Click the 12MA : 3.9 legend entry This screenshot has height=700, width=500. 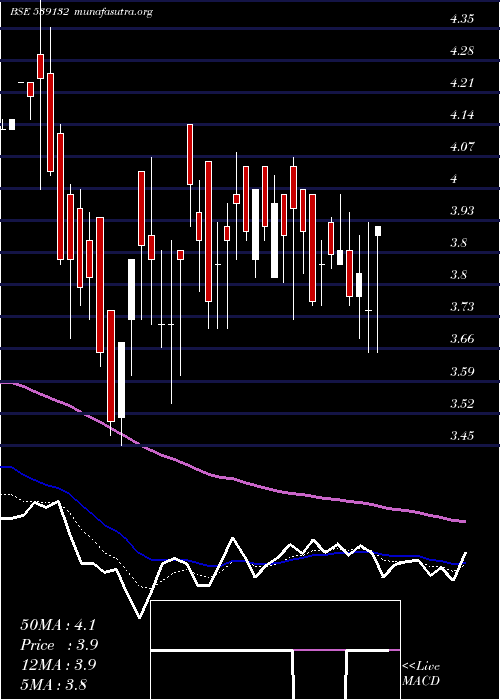[58, 664]
